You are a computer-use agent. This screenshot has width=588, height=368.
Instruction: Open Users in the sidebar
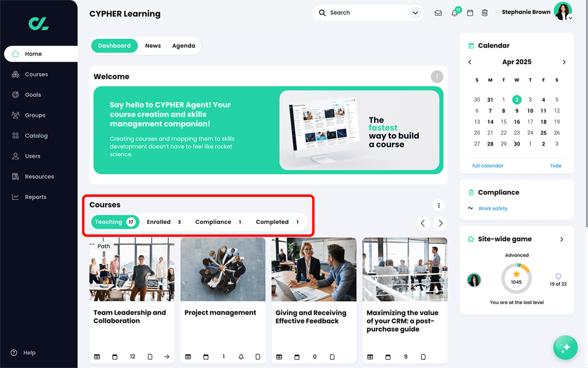tap(33, 156)
